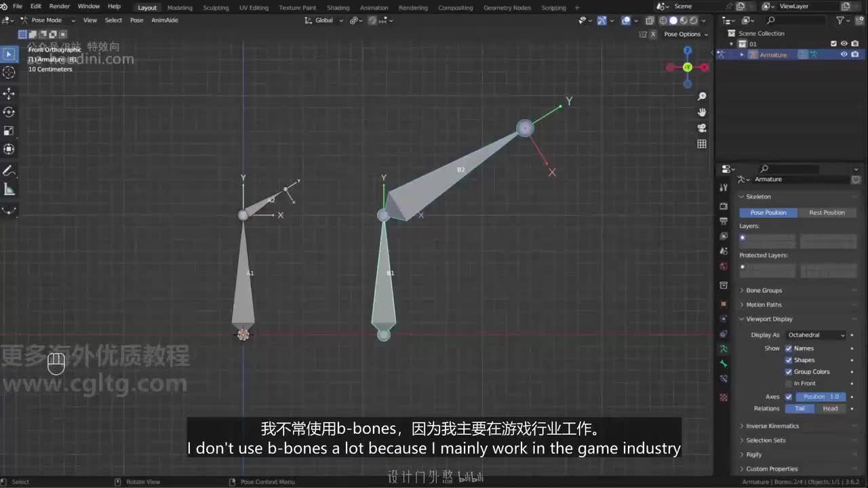Open Bone Constraints properties tab
Viewport: 868px width, 488px height.
pyautogui.click(x=724, y=379)
